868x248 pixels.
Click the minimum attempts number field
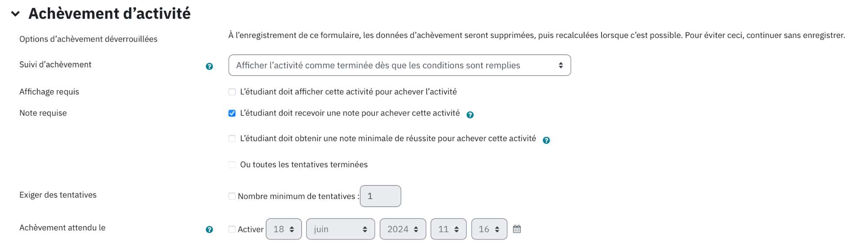(381, 196)
